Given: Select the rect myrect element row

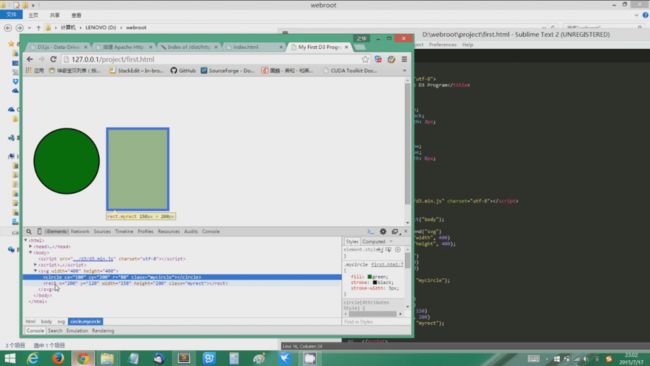Looking at the screenshot, I should 182,283.
